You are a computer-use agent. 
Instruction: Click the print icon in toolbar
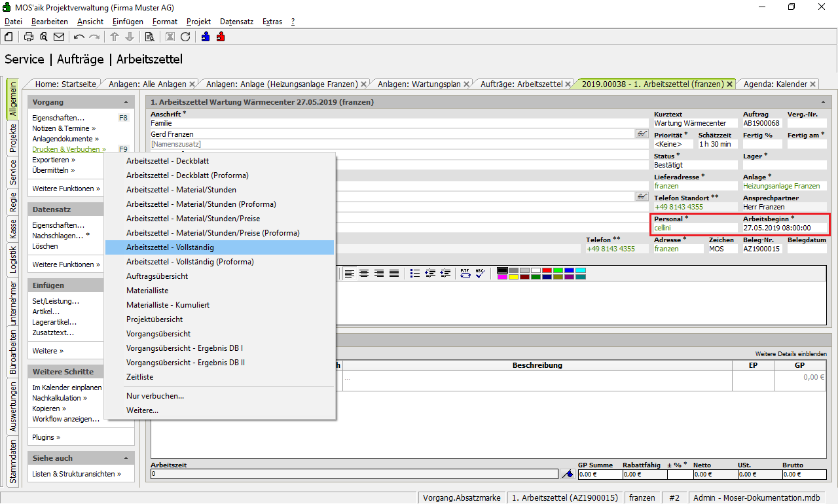pyautogui.click(x=29, y=37)
